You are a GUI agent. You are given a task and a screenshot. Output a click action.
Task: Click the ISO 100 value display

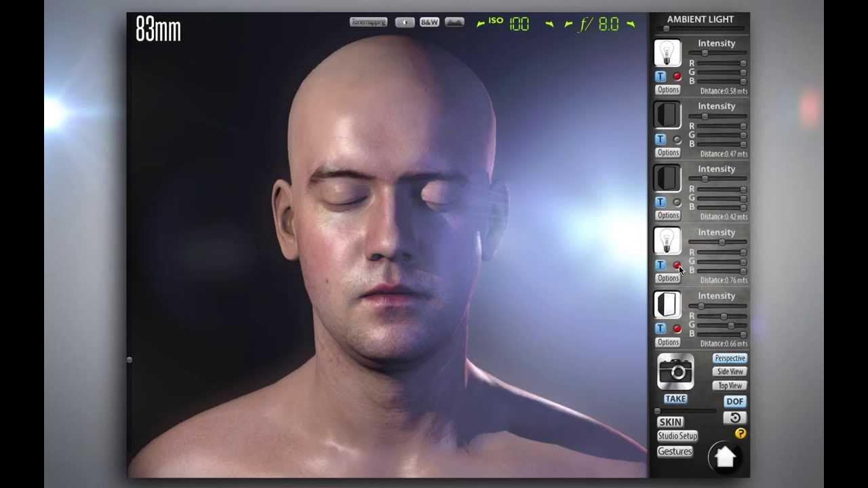click(519, 24)
